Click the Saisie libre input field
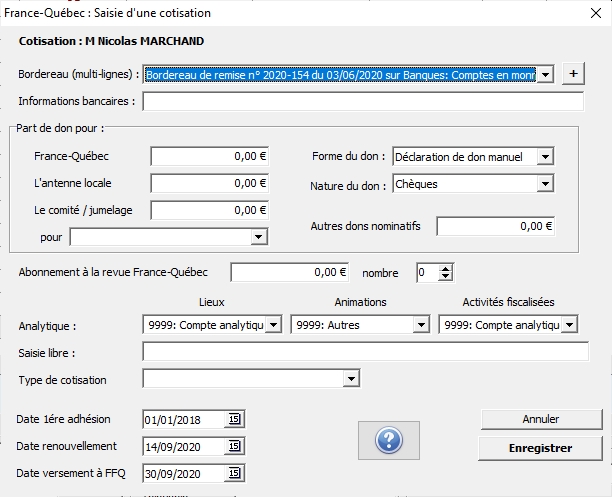The width and height of the screenshot is (612, 497). tap(363, 352)
